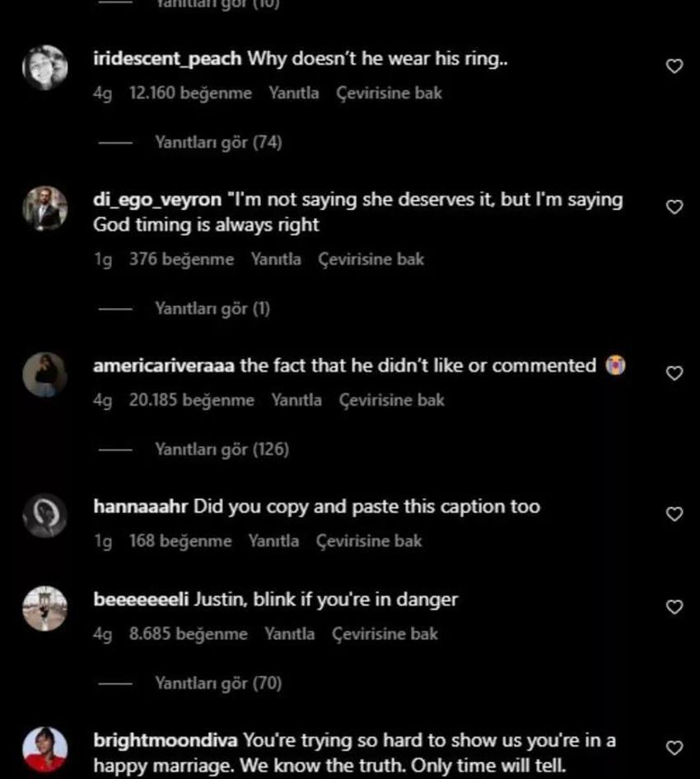This screenshot has height=779, width=700.
Task: View the single reply to di_ego_veyron
Action: [212, 309]
